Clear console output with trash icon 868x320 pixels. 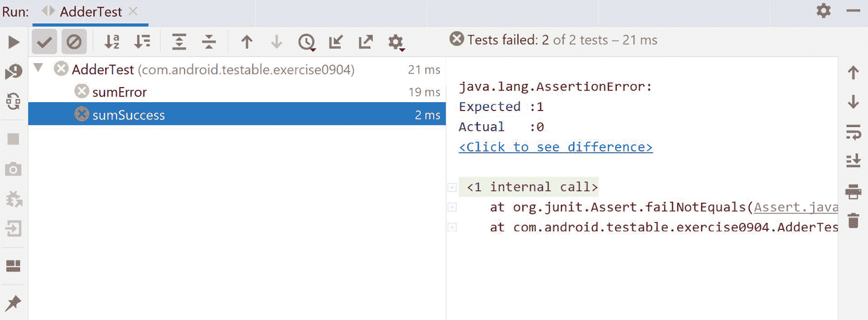coord(853,221)
